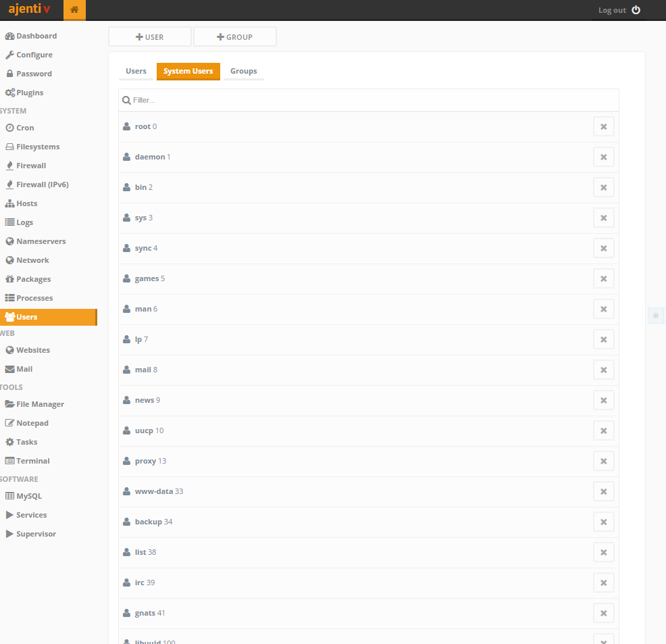Click the add GROUP button

(234, 37)
